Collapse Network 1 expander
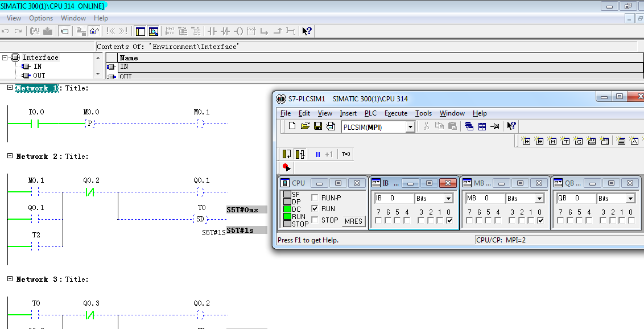Image resolution: width=644 pixels, height=329 pixels. pyautogui.click(x=10, y=88)
